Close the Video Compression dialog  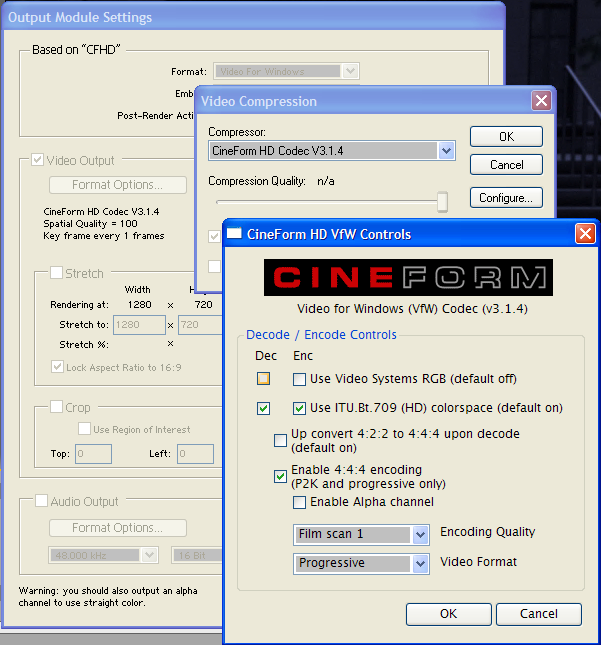tap(541, 101)
